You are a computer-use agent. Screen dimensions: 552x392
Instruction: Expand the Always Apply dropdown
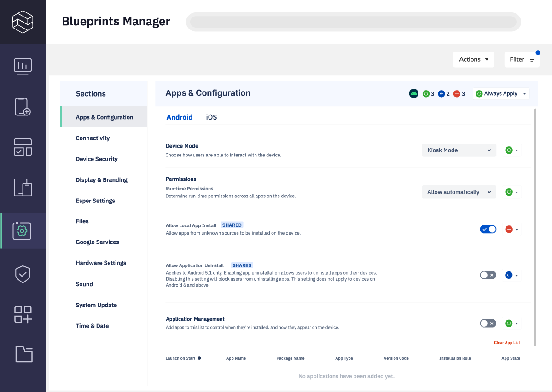pyautogui.click(x=501, y=93)
